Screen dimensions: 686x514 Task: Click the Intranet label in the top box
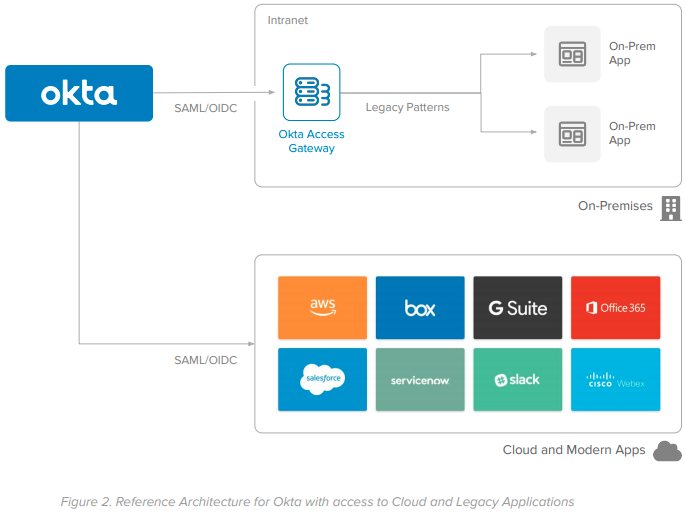coord(288,20)
